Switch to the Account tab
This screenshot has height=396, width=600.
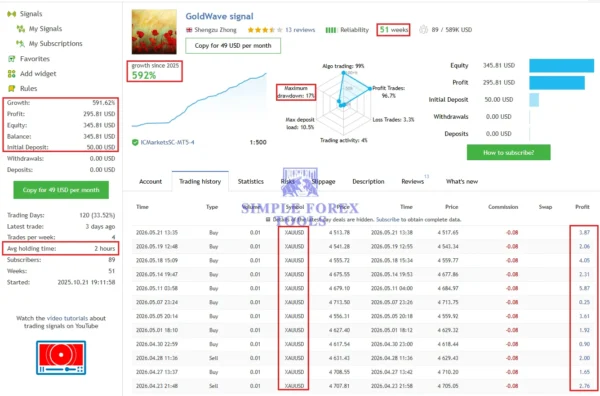tap(150, 182)
